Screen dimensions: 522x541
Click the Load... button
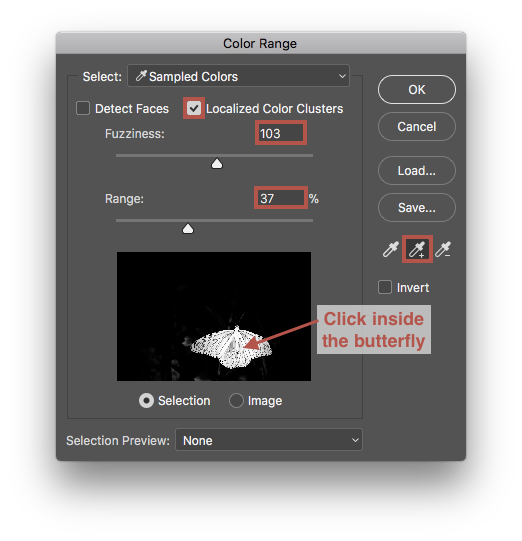tap(417, 170)
